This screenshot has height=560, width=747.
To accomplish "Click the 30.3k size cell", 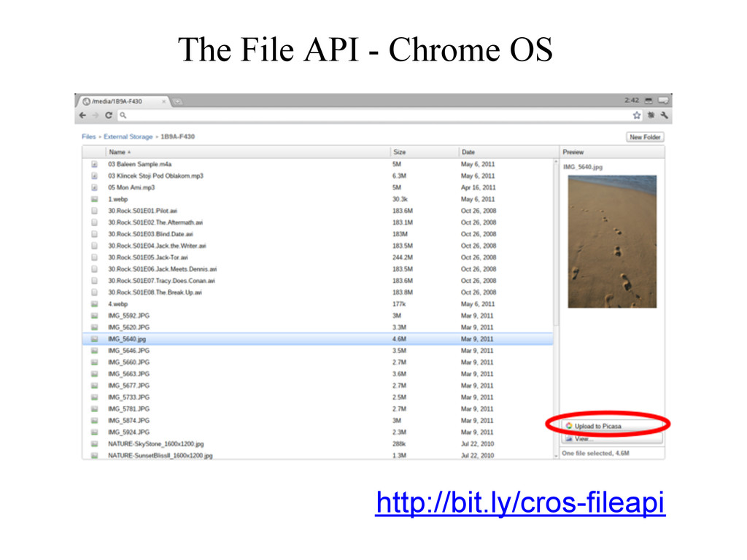I will click(x=400, y=199).
